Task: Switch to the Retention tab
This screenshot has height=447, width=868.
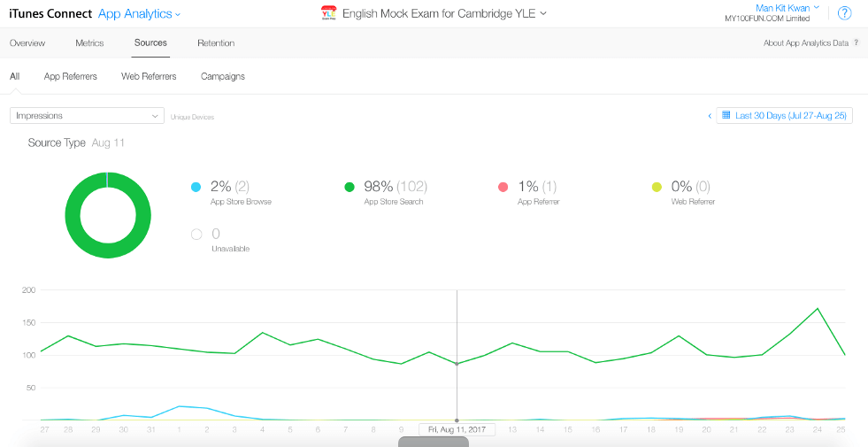Action: point(216,42)
